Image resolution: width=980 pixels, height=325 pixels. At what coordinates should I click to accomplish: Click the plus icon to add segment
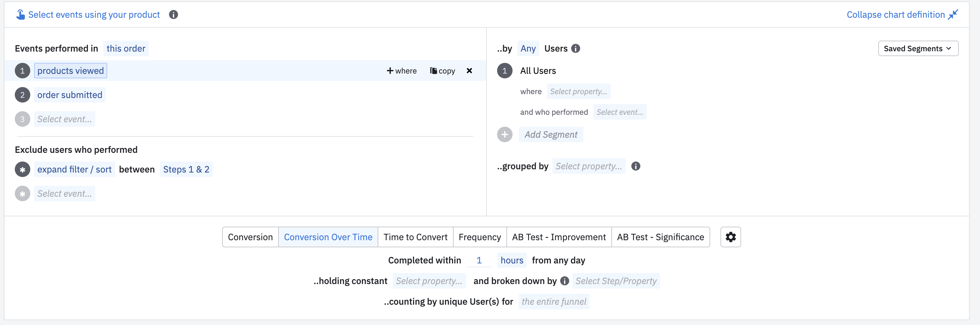504,134
